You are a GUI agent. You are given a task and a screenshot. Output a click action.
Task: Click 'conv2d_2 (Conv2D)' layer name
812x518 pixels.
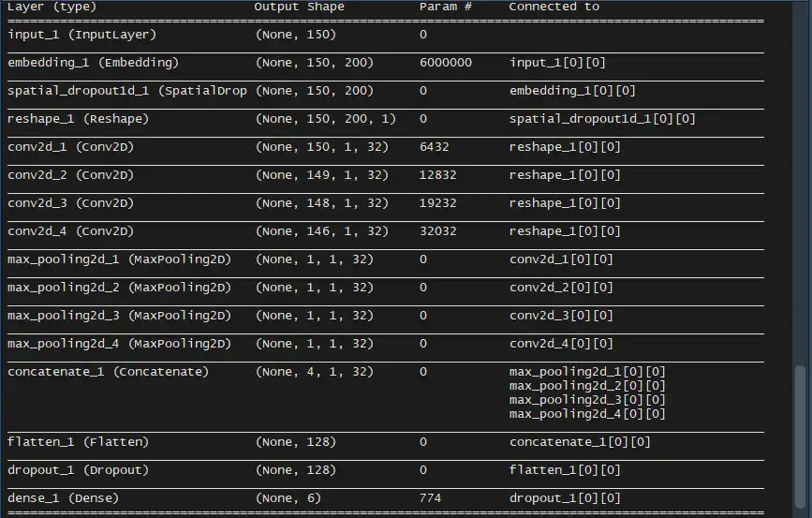71,175
